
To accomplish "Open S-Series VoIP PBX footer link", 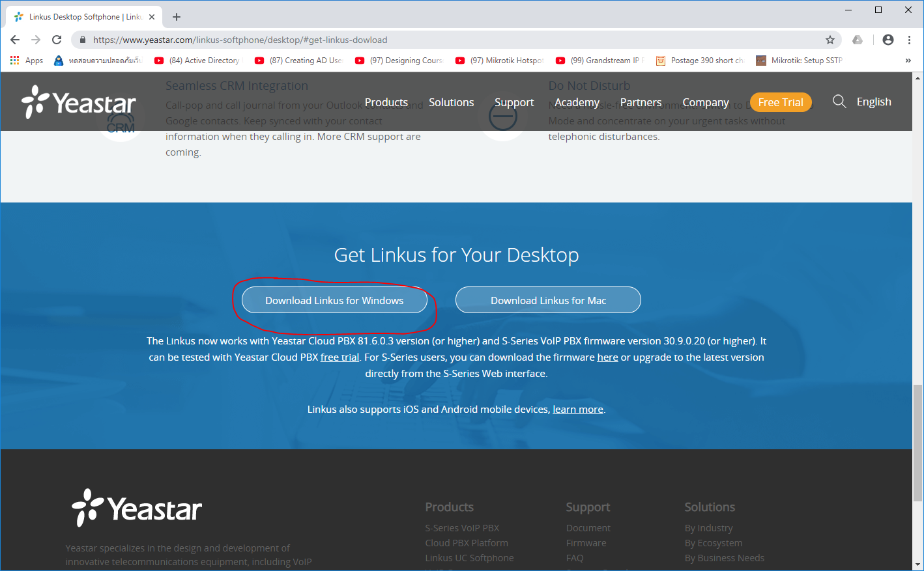I will pyautogui.click(x=462, y=528).
